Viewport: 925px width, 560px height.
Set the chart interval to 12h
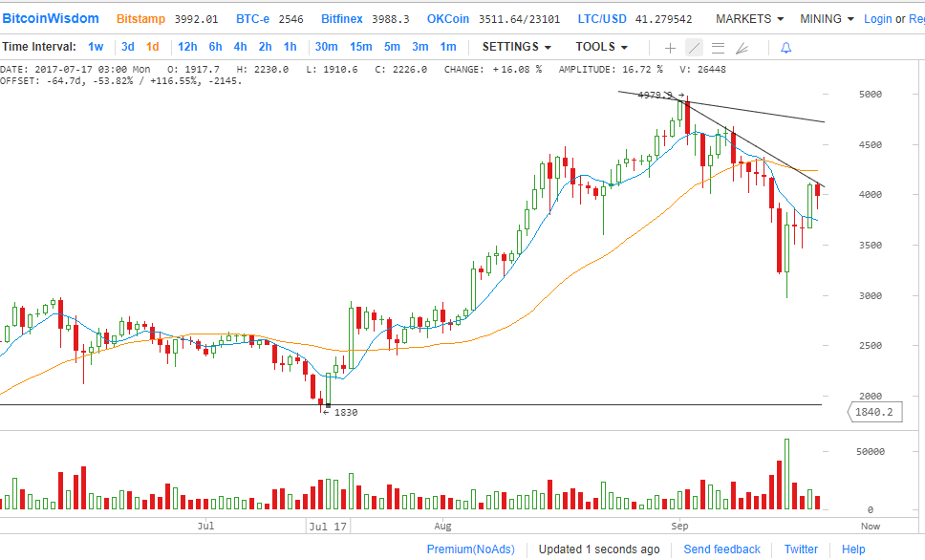tap(187, 47)
